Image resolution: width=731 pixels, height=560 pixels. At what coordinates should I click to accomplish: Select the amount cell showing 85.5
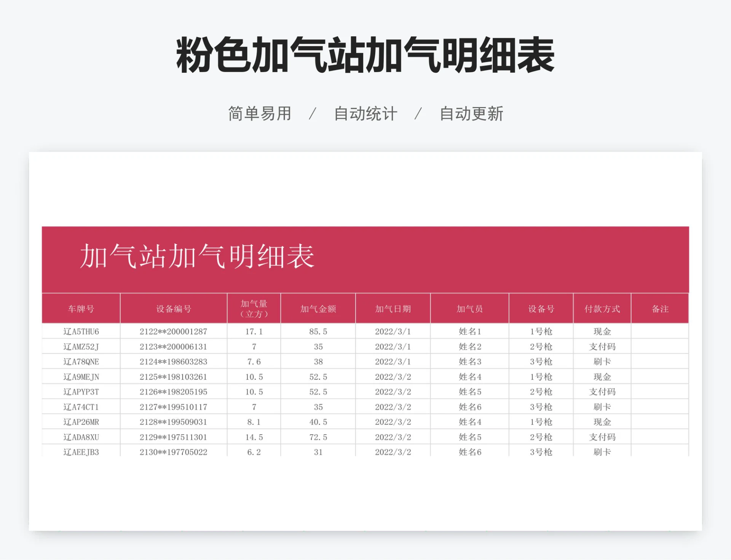[318, 331]
